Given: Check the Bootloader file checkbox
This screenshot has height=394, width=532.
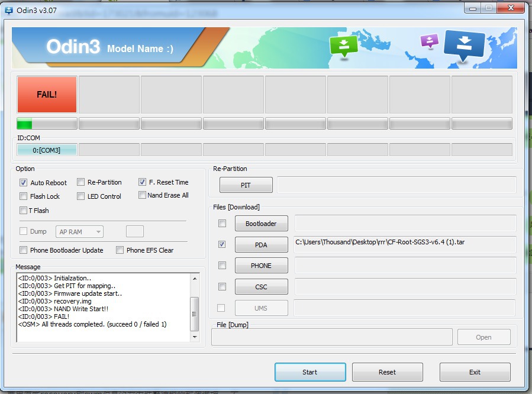Looking at the screenshot, I should pyautogui.click(x=222, y=223).
